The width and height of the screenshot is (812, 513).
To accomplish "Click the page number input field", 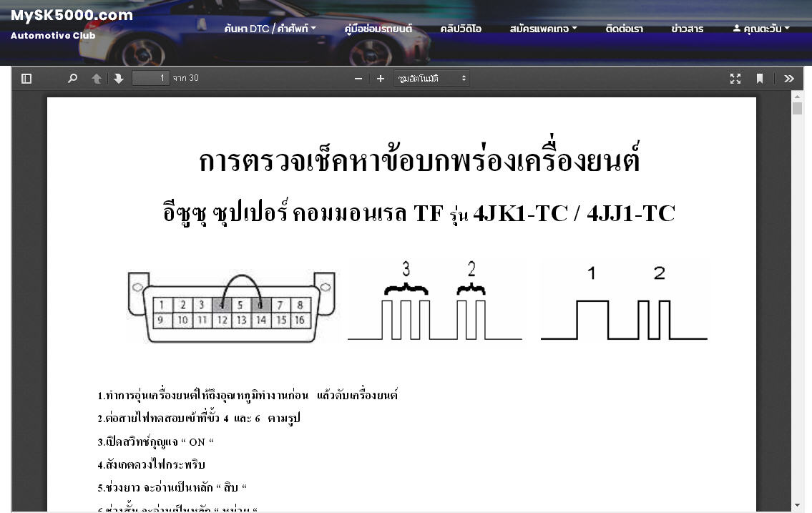I will click(151, 78).
